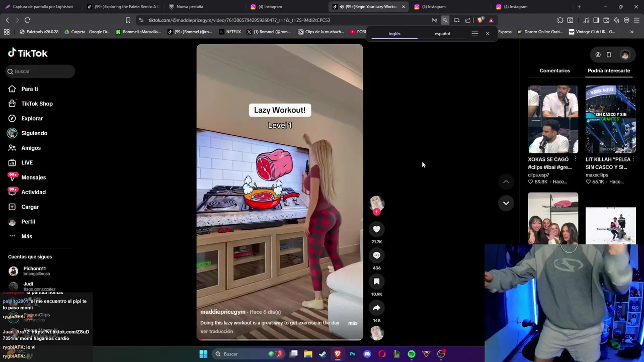The width and height of the screenshot is (644, 362).
Task: Like the video with the heart icon
Action: coord(376,229)
